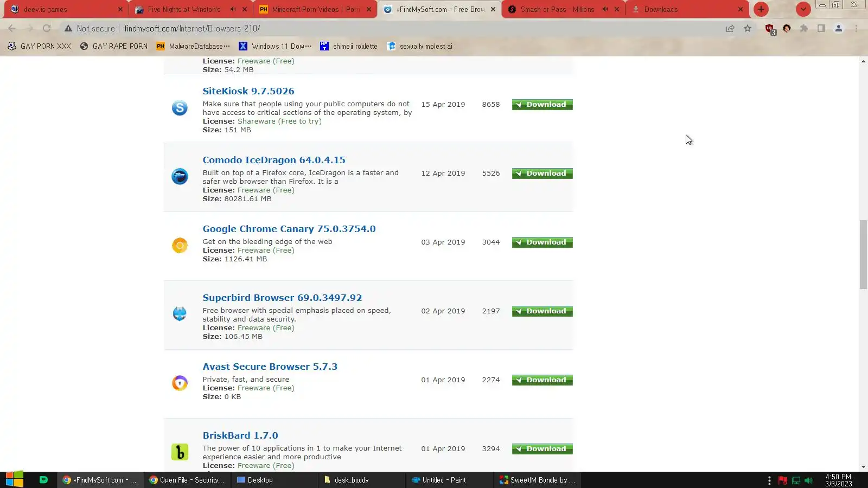Click the browser forward arrow
868x488 pixels.
pos(29,28)
